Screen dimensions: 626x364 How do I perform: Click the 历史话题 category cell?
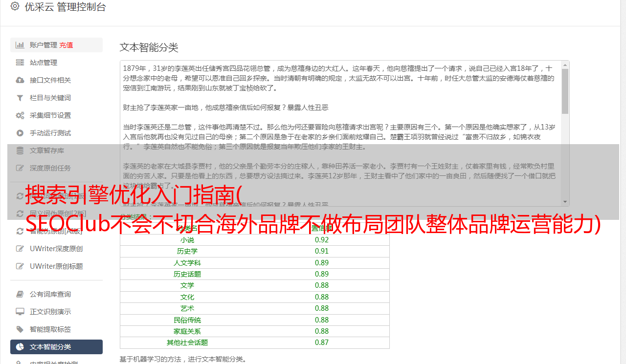(x=187, y=274)
